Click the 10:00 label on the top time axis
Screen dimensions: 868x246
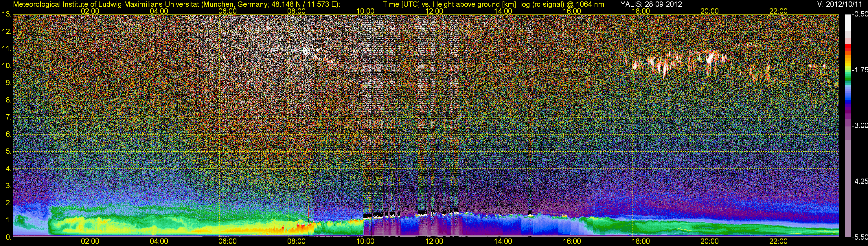tap(365, 11)
